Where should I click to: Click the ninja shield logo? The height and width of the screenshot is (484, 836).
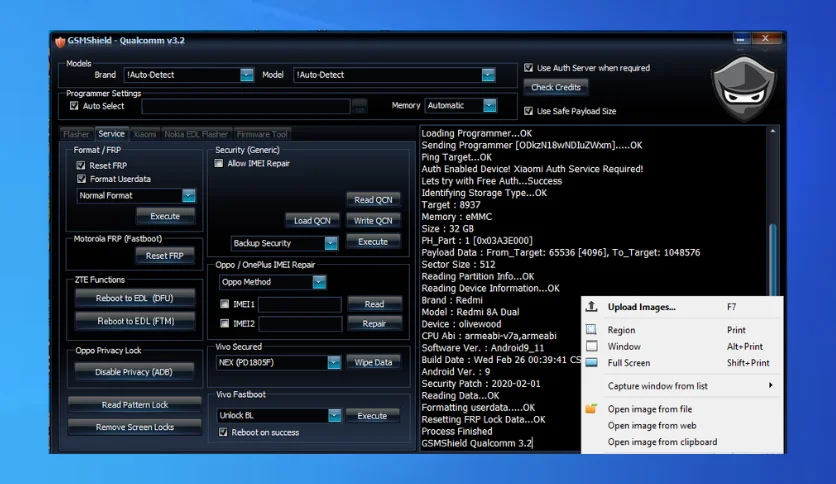click(x=744, y=88)
